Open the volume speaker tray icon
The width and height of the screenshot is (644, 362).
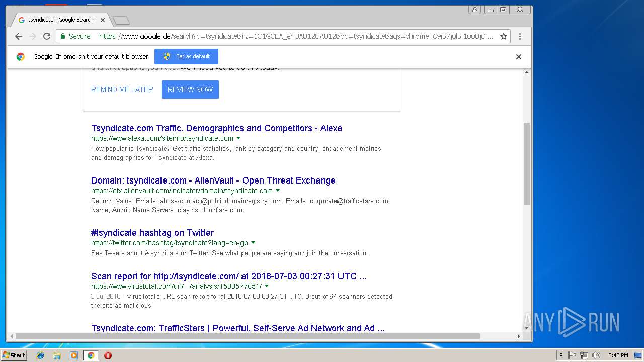596,355
